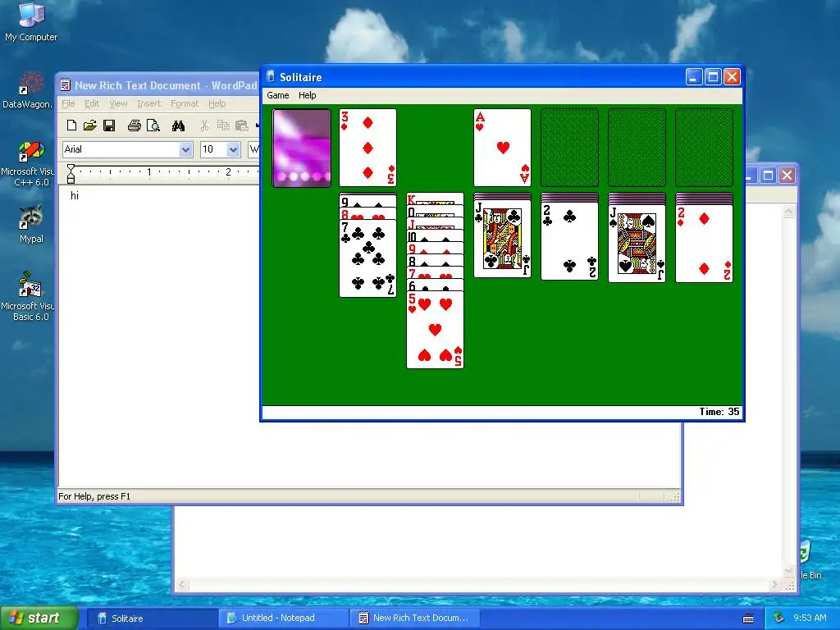The height and width of the screenshot is (630, 840).
Task: Click Notepad's vertical scrollbar up arrow
Action: click(x=788, y=211)
